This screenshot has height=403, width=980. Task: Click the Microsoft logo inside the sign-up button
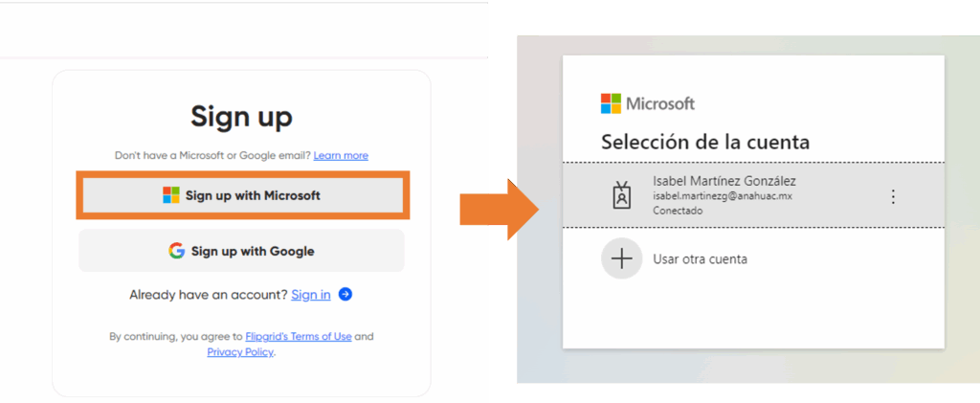171,195
